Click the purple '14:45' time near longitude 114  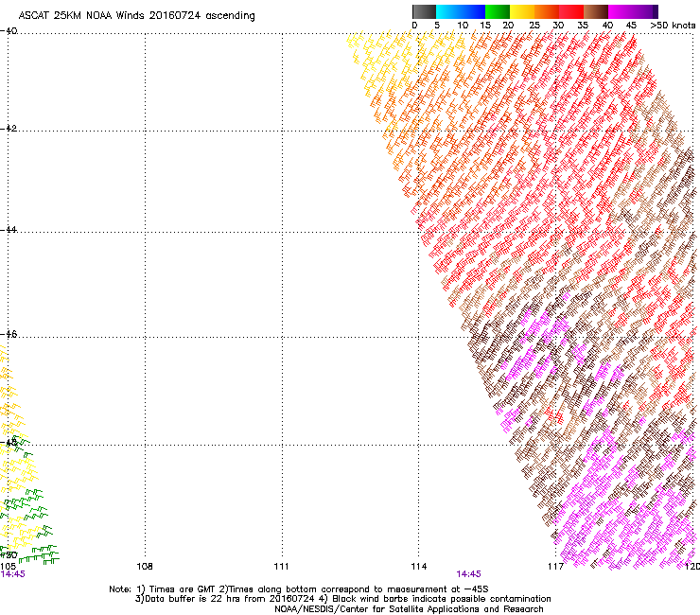469,574
